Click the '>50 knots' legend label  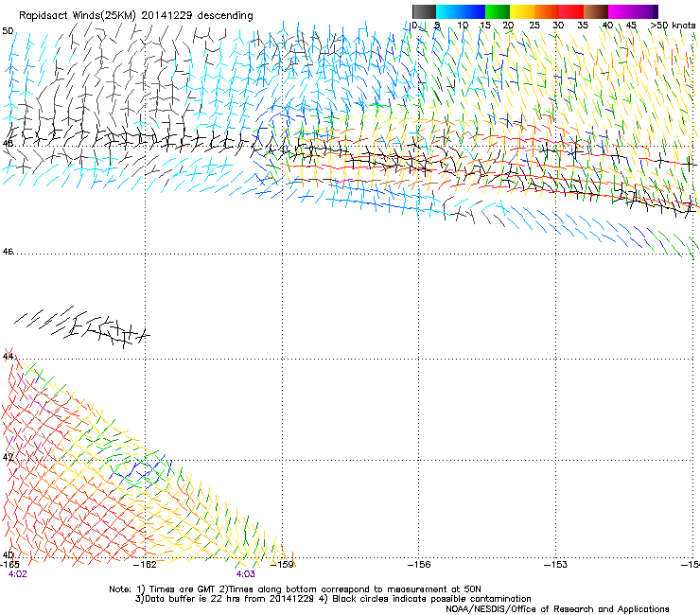[673, 26]
